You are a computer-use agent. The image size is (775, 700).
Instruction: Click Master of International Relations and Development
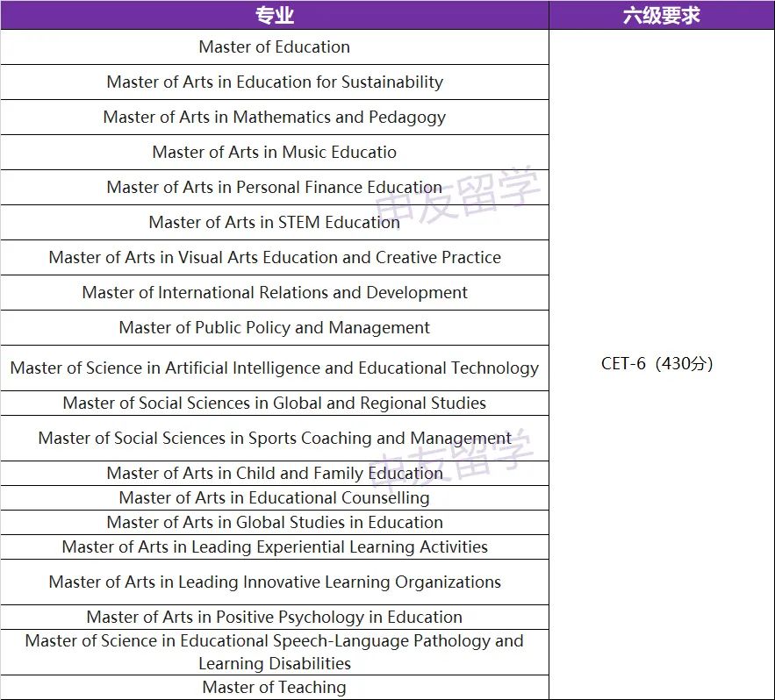coord(275,292)
